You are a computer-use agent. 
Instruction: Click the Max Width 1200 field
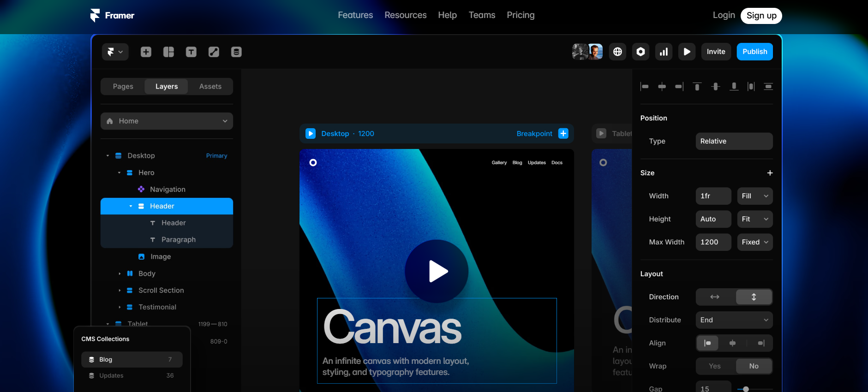coord(713,242)
